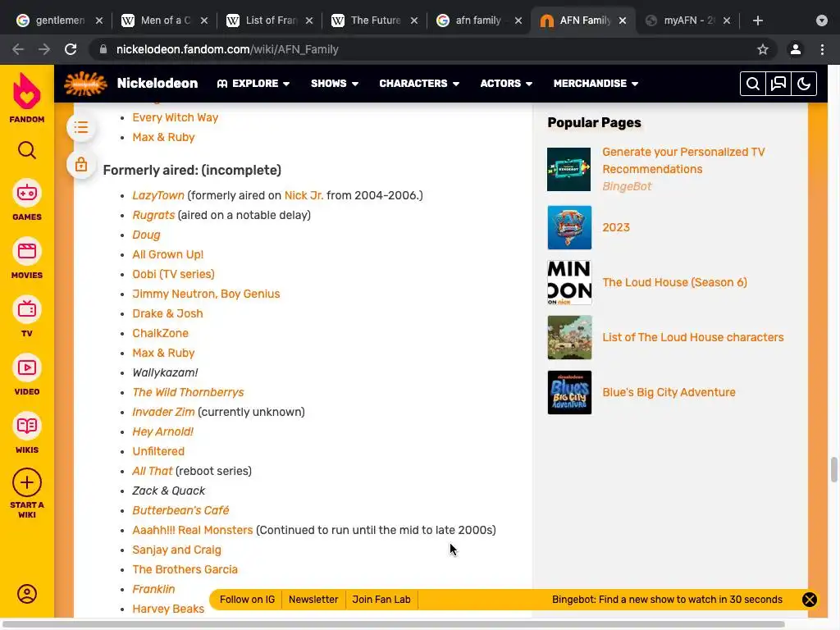Open the Jimmy Neutron, Boy Genius link
Screen dimensions: 840x630
pyautogui.click(x=206, y=294)
